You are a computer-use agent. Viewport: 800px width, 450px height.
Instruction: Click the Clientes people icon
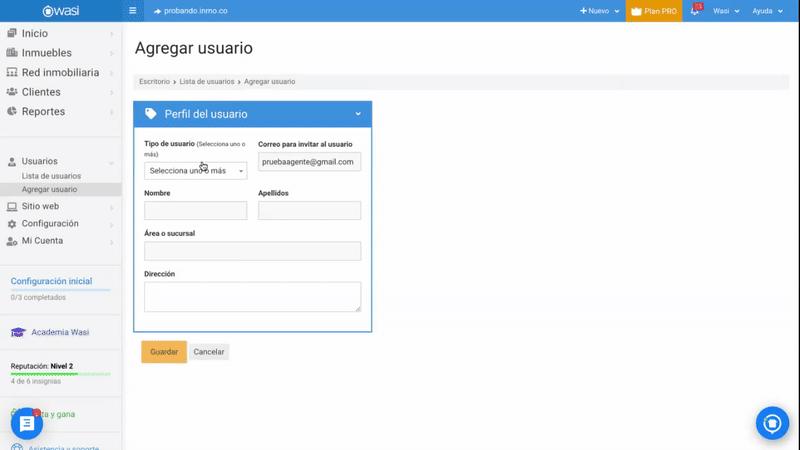(11, 91)
